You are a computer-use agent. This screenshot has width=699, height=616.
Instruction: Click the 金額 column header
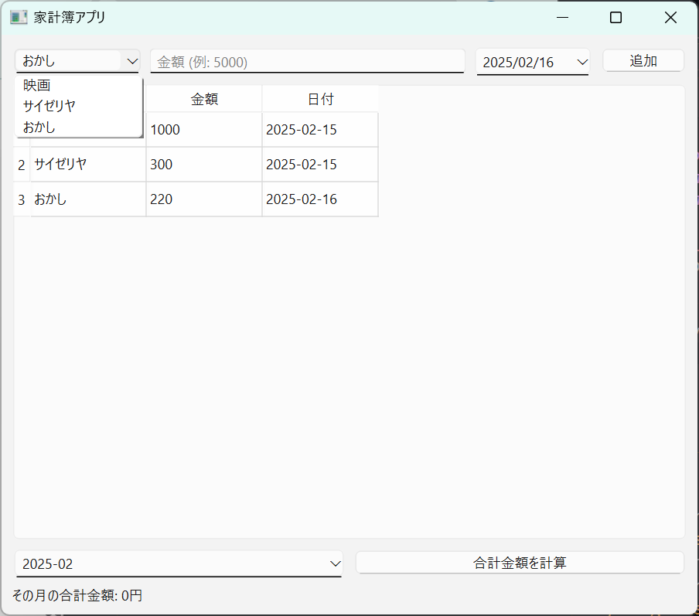[204, 99]
